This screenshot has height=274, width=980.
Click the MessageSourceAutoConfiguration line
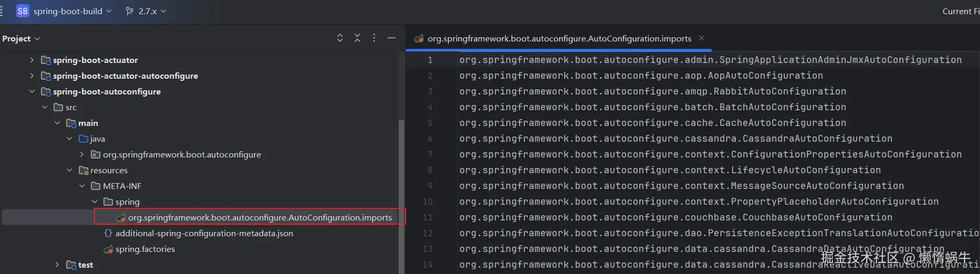pyautogui.click(x=682, y=186)
